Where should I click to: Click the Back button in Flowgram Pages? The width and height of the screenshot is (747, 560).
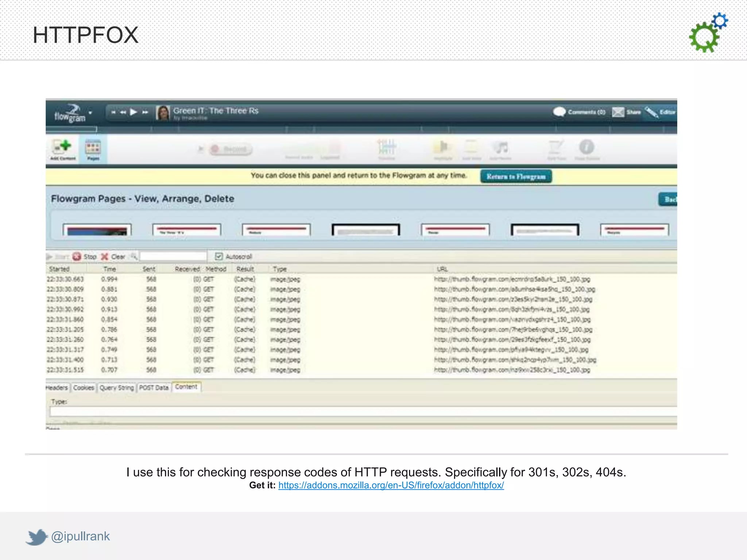pyautogui.click(x=668, y=199)
